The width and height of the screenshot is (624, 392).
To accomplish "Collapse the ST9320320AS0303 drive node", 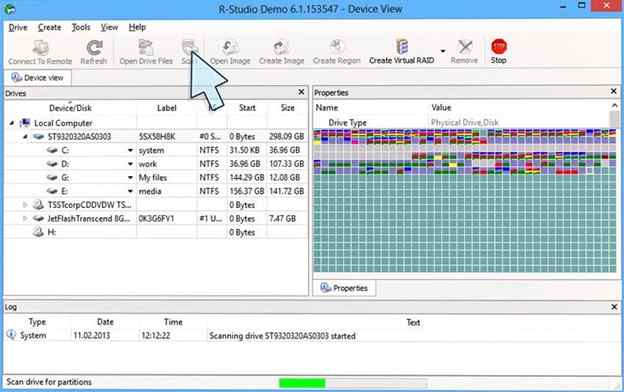I will pos(25,137).
